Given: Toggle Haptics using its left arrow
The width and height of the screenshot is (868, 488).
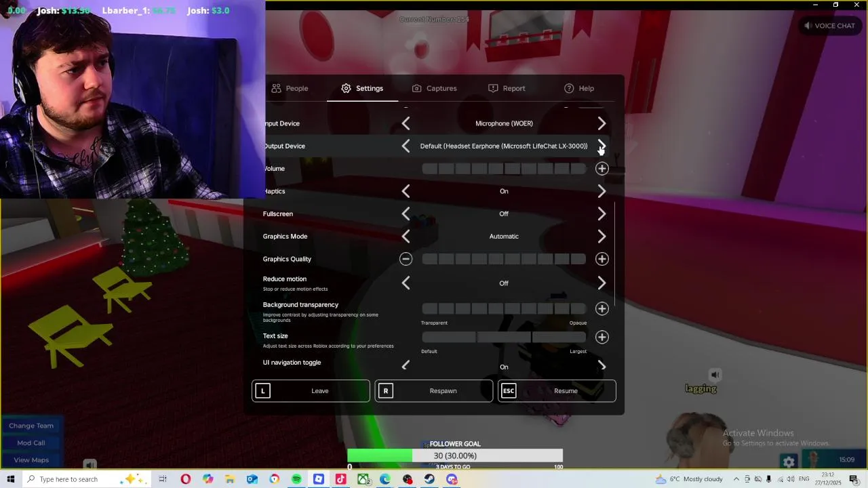Looking at the screenshot, I should [406, 191].
